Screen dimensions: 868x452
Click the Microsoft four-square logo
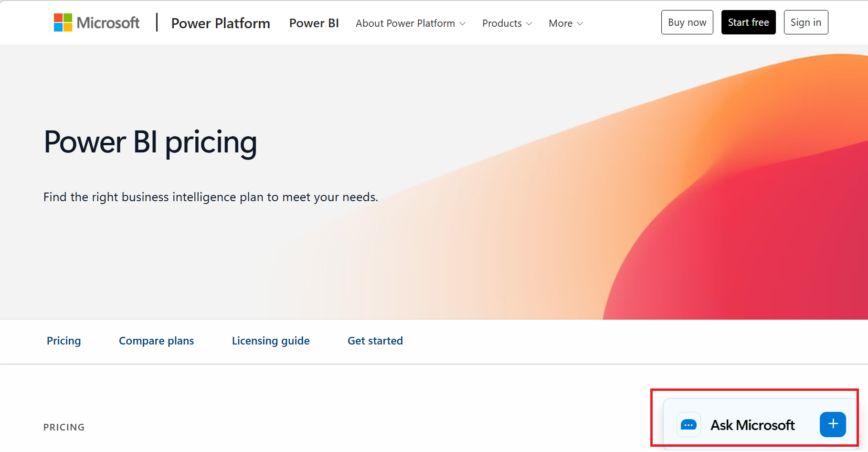click(x=63, y=22)
